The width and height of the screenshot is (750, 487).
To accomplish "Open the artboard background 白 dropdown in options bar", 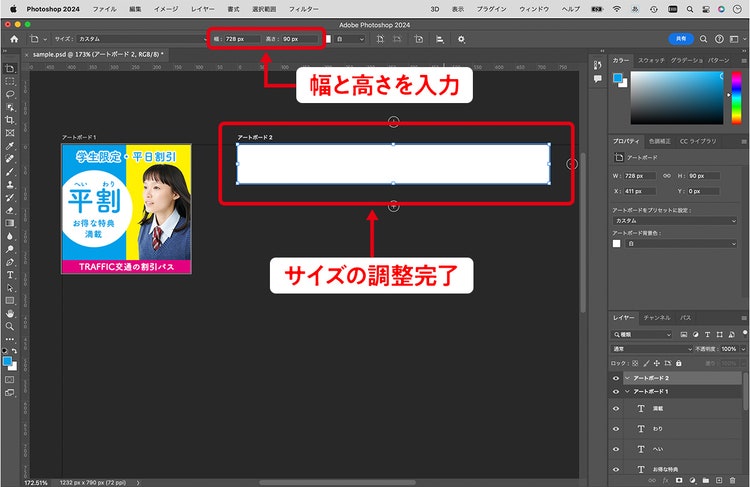I will (x=350, y=39).
